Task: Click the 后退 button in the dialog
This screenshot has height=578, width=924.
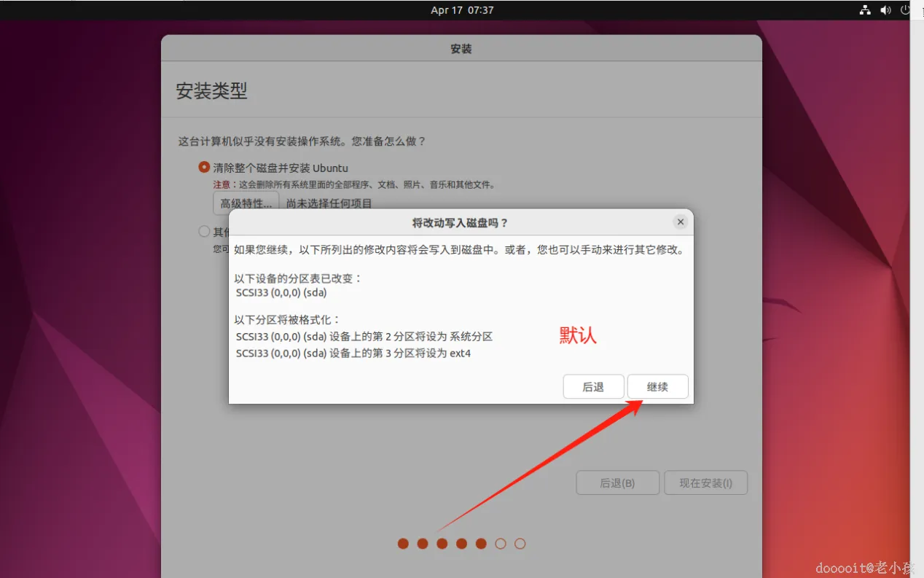Action: pos(593,387)
